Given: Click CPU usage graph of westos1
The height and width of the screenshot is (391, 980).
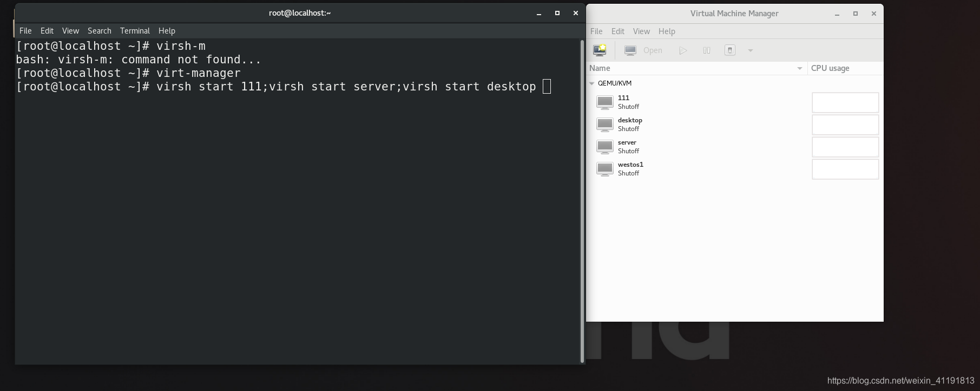Looking at the screenshot, I should pyautogui.click(x=845, y=169).
